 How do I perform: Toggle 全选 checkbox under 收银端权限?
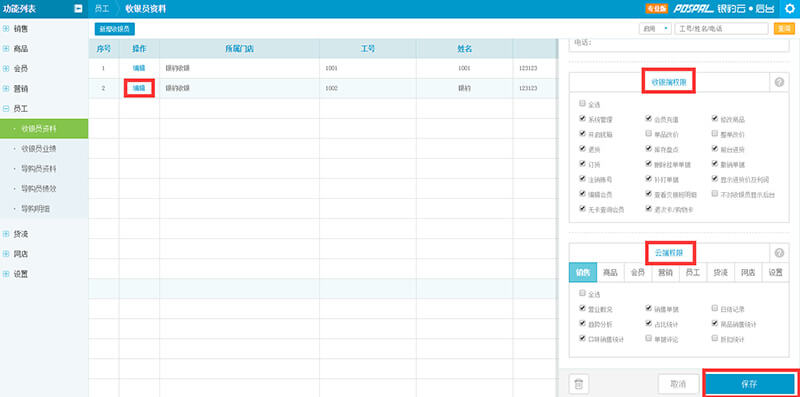pyautogui.click(x=582, y=104)
